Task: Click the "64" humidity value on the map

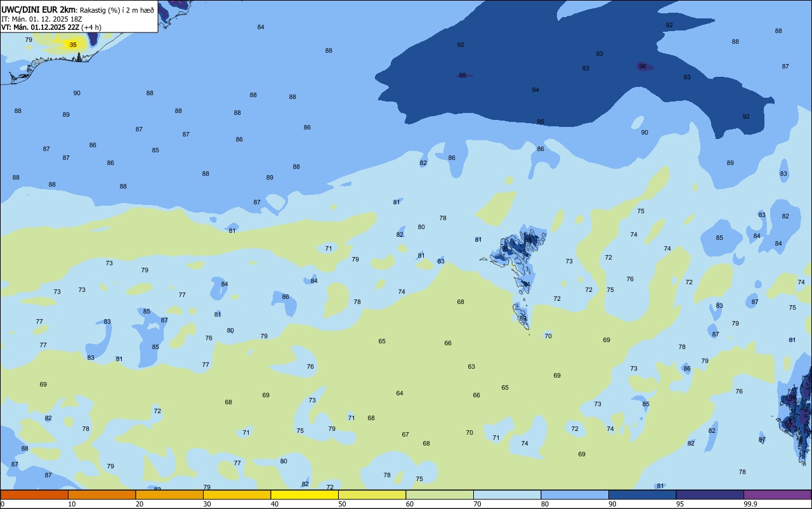Action: click(400, 393)
